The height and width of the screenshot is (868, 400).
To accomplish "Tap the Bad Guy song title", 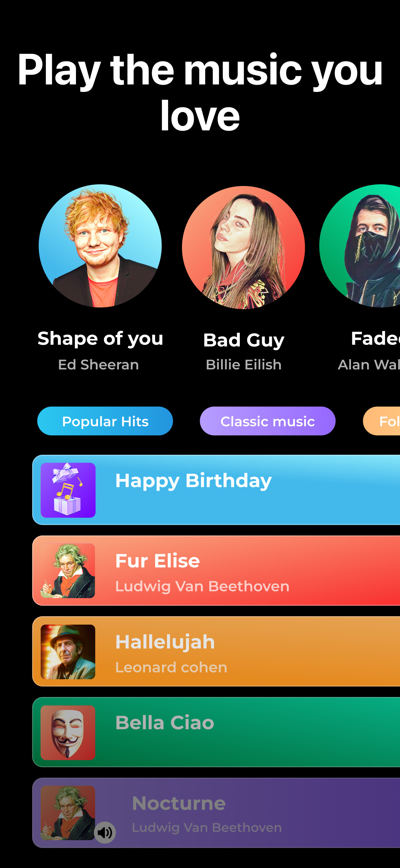I will click(244, 340).
